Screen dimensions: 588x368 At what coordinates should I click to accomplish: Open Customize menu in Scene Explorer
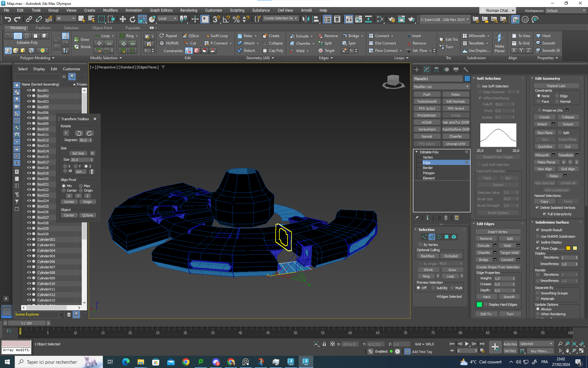(71, 69)
